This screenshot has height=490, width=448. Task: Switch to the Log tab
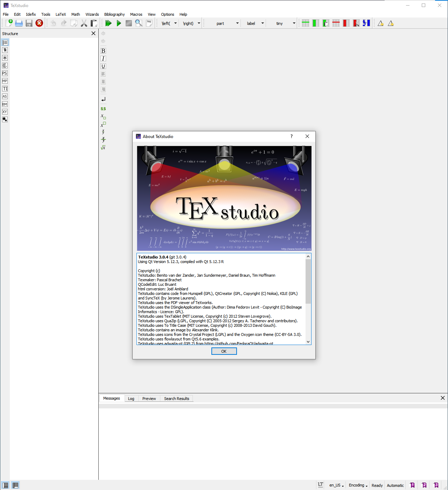tap(131, 398)
